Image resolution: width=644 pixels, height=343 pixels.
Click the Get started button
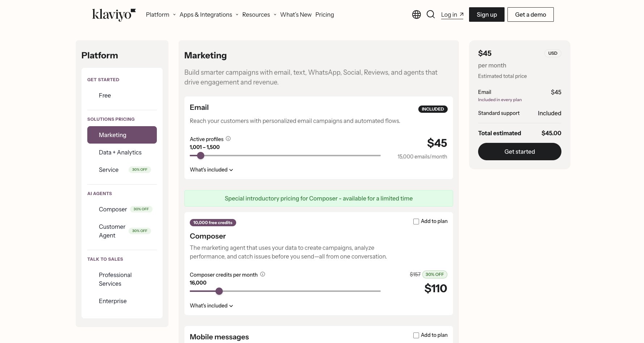[x=520, y=152]
